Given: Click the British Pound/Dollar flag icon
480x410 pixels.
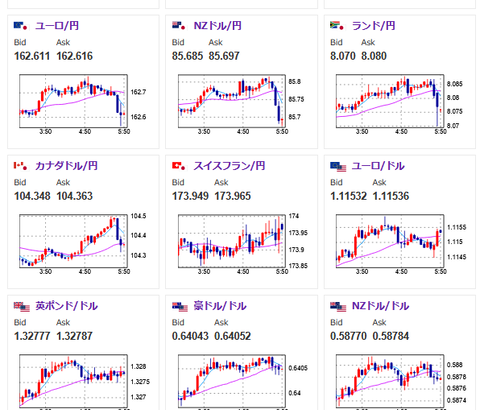Looking at the screenshot, I should coord(22,307).
